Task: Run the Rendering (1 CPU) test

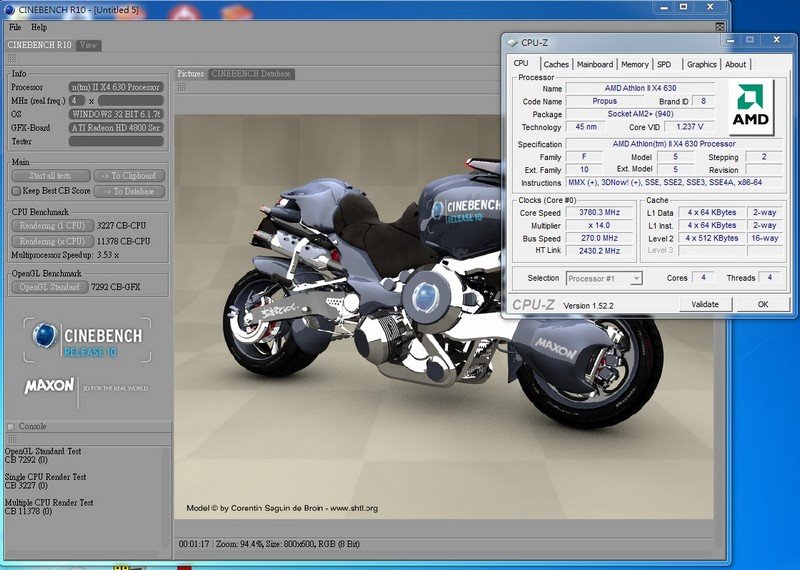Action: tap(53, 226)
